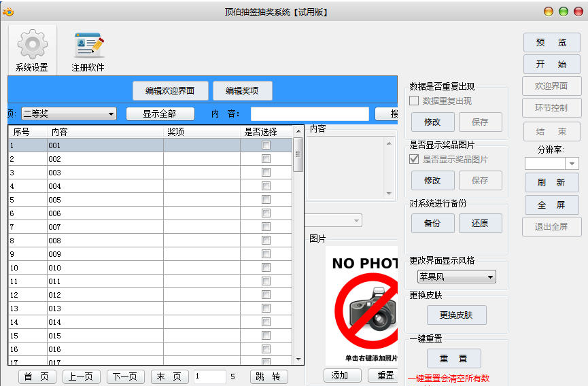Sort by the 奖项 column header
588x386 pixels.
pos(202,132)
